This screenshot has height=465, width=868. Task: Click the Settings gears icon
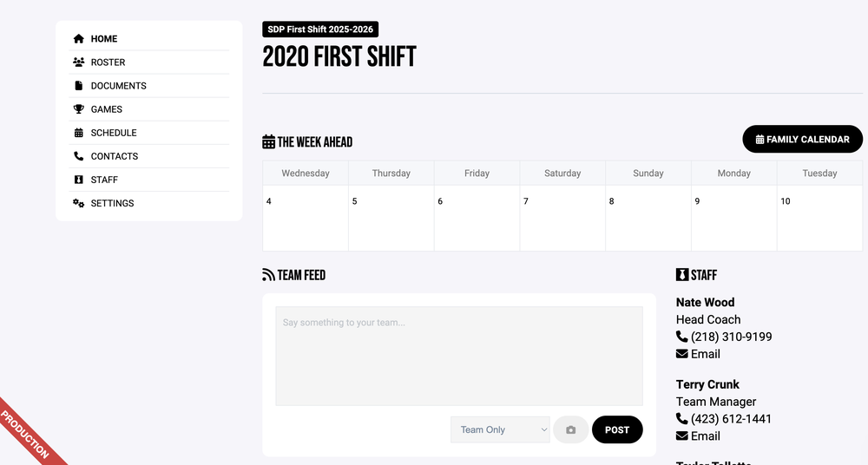click(x=79, y=203)
